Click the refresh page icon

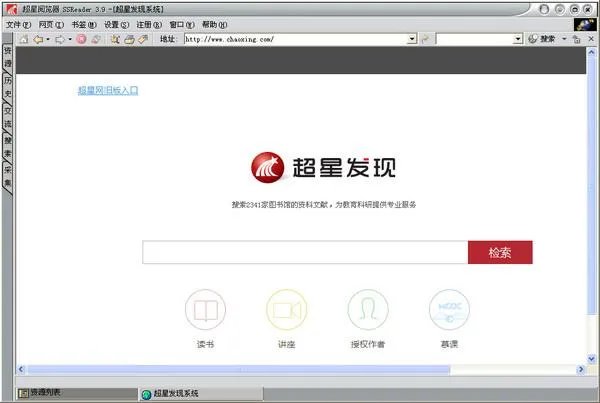(96, 39)
